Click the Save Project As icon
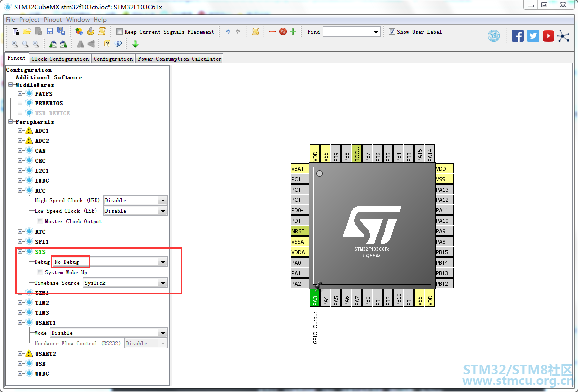Viewport: 578px width, 392px height. point(61,32)
